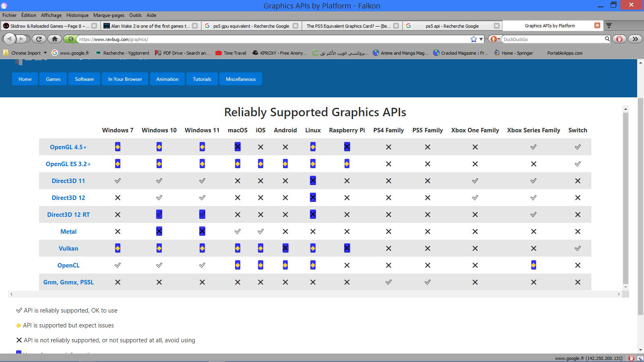Open the Marque-pages menu
The width and height of the screenshot is (644, 362).
click(109, 15)
